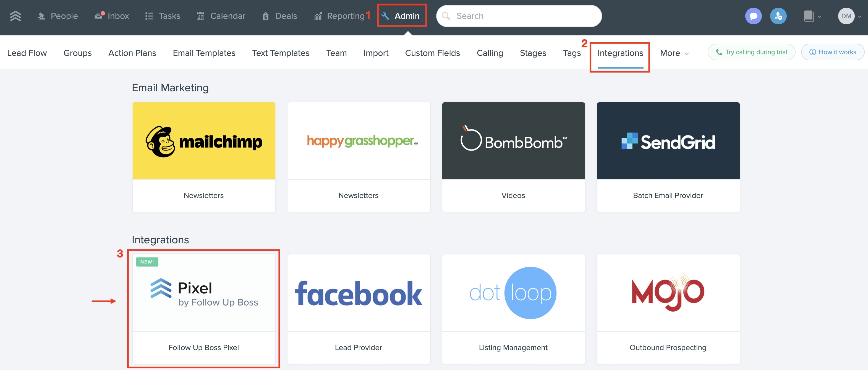Click the People icon in navigation
The height and width of the screenshot is (370, 868).
click(41, 16)
